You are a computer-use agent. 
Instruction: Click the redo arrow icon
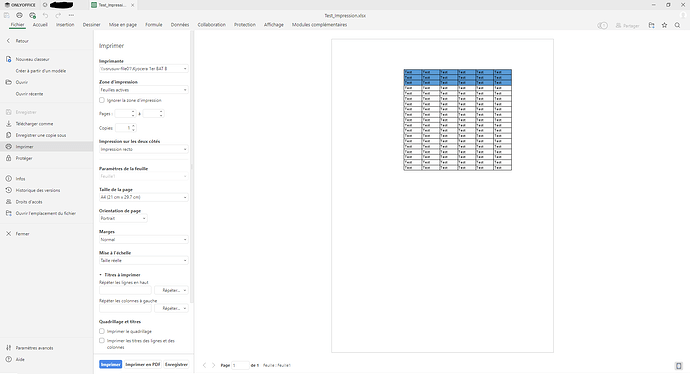pos(58,15)
